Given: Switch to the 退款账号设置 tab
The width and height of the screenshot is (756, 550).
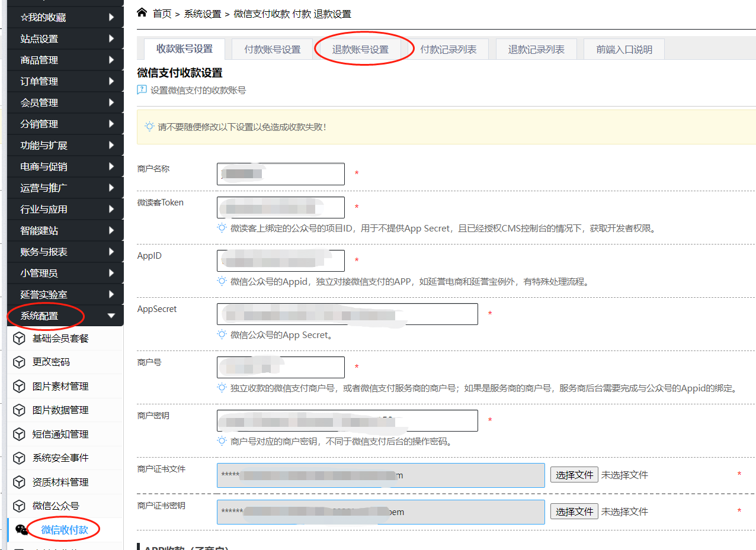Looking at the screenshot, I should [x=360, y=49].
